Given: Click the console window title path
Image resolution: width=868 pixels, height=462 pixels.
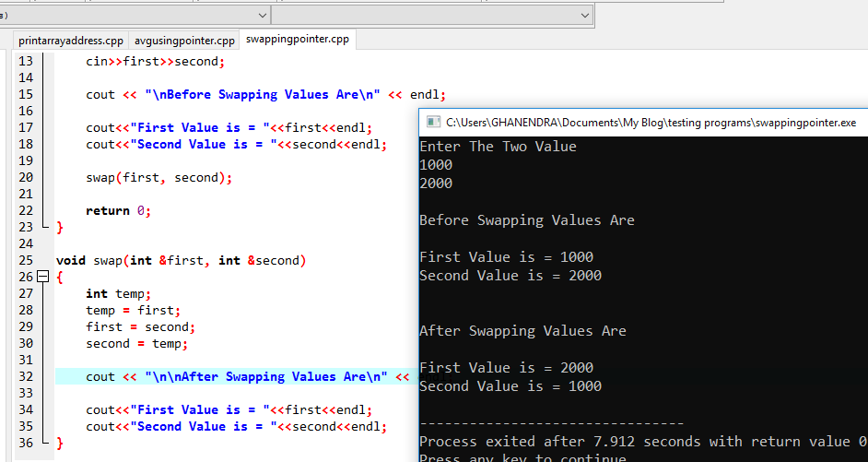Looking at the screenshot, I should pos(651,123).
